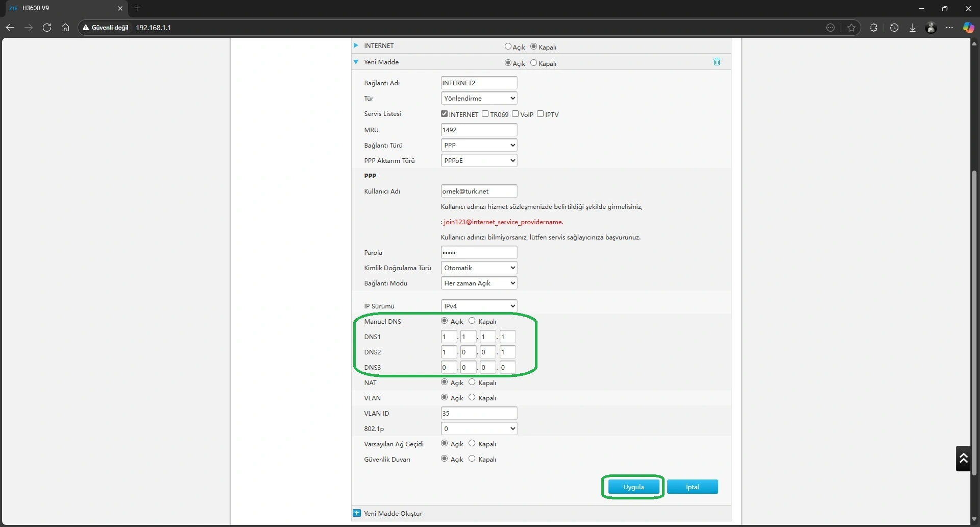This screenshot has height=527, width=980.
Task: Set INTERNET row to Kapalı
Action: pos(534,46)
